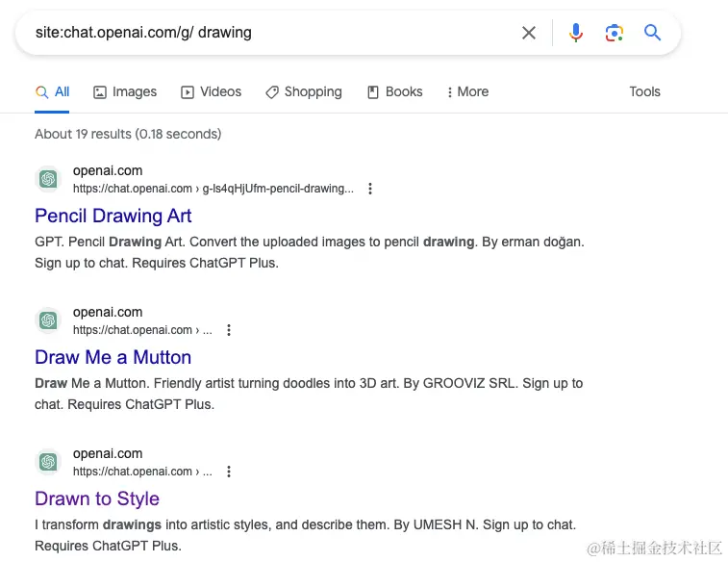The width and height of the screenshot is (728, 562).
Task: Click openai.com site name above Drawn to Style
Action: click(108, 454)
